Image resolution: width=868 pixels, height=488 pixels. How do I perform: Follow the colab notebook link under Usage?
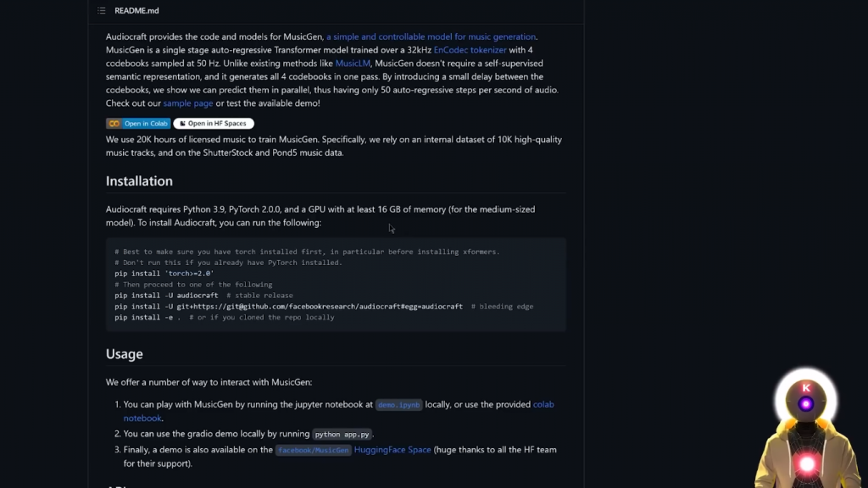click(x=543, y=404)
